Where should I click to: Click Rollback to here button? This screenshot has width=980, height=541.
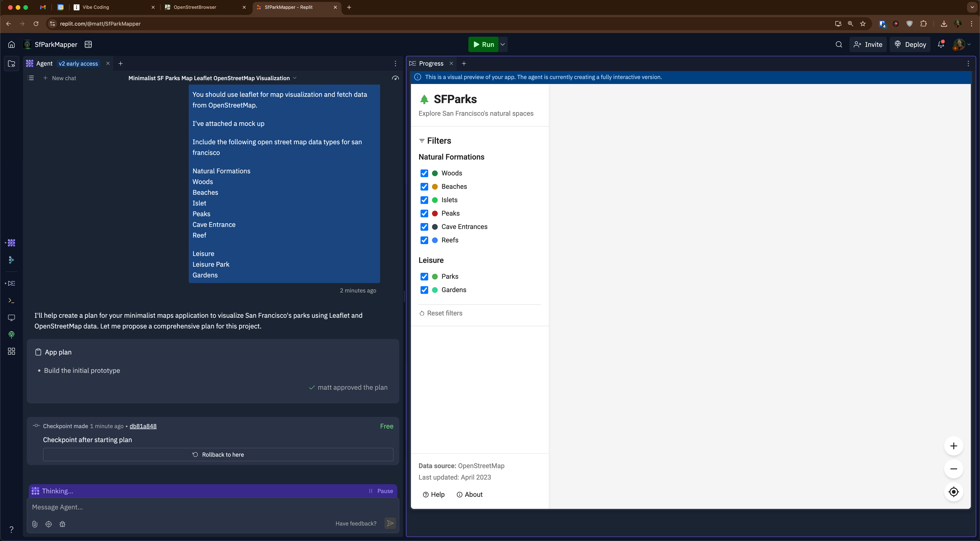pos(218,455)
